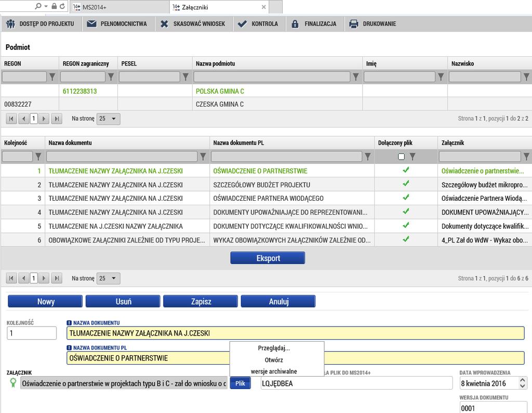
Task: Go to first page in Podmiot pager
Action: pos(11,119)
